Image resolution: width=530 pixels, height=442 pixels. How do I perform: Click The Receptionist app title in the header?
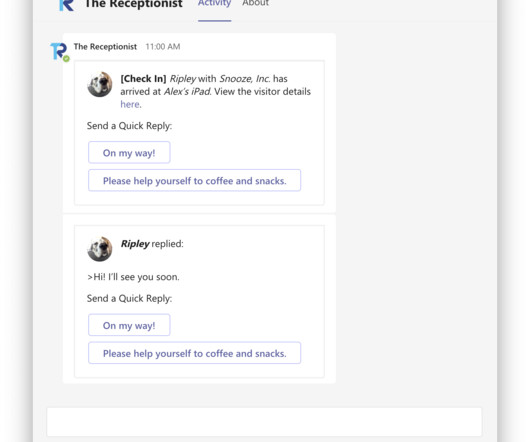(x=134, y=4)
